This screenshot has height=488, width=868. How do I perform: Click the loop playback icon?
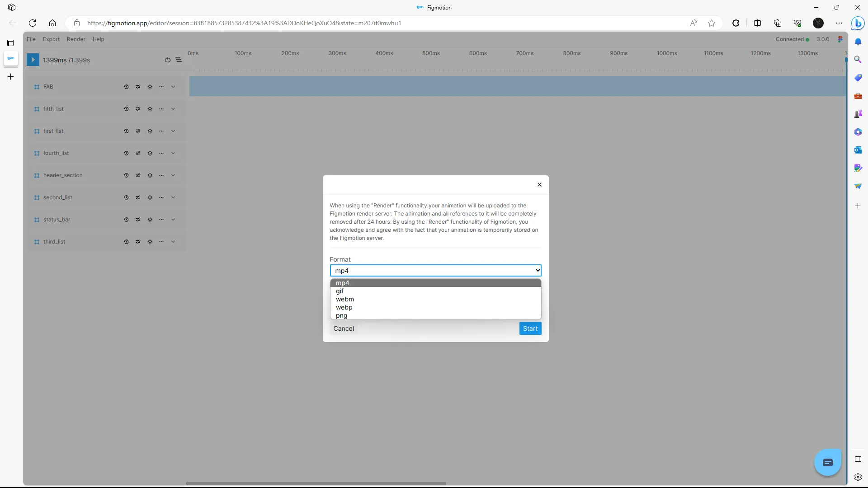pos(167,60)
